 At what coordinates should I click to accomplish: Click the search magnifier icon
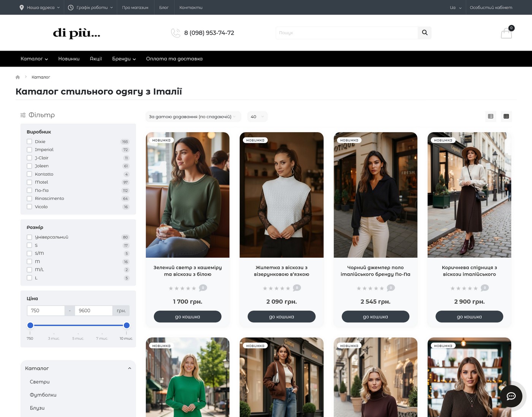424,33
